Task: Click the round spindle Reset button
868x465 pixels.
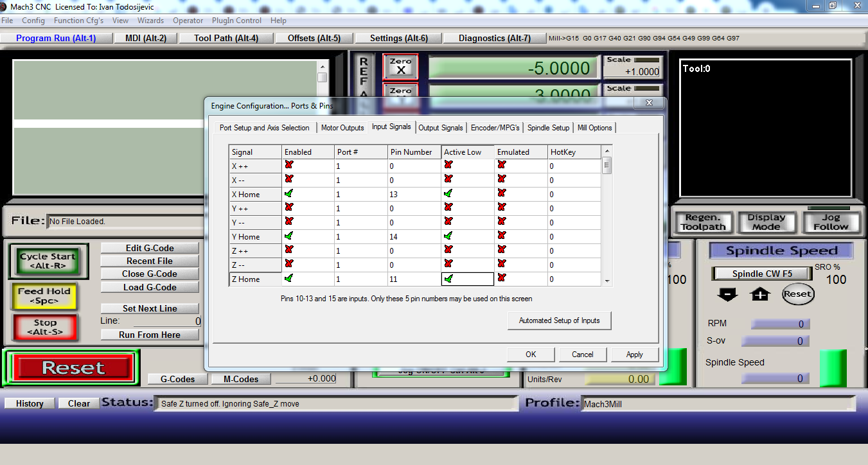Action: click(x=798, y=294)
